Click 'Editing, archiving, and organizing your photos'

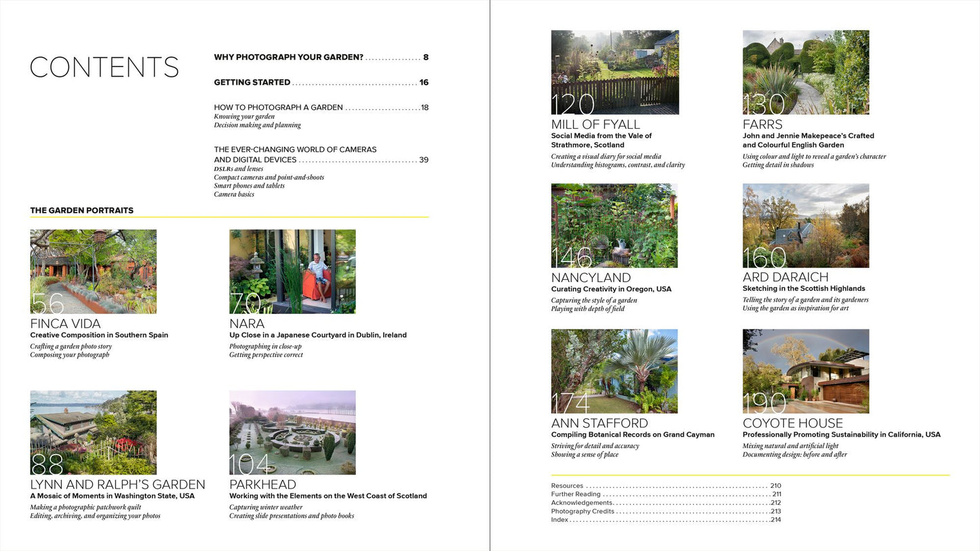(x=95, y=516)
